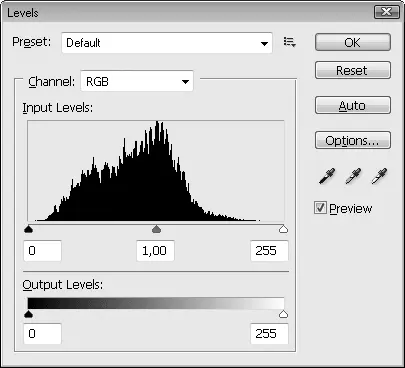405x368 pixels.
Task: Toggle the Preview checkbox
Action: (x=320, y=208)
